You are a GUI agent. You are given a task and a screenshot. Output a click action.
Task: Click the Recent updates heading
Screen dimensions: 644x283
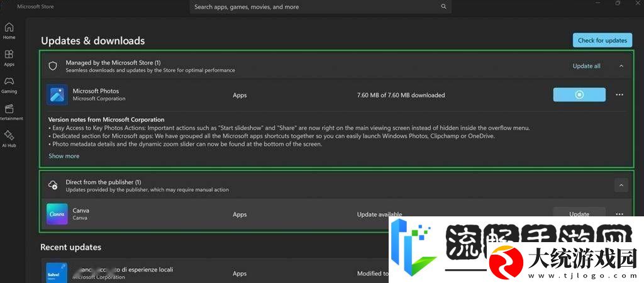click(x=70, y=247)
